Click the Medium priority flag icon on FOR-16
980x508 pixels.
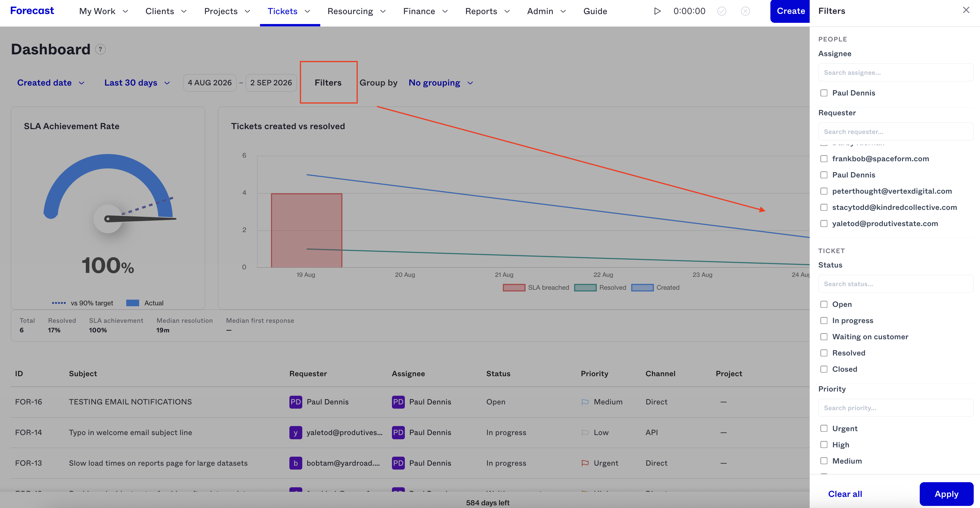pyautogui.click(x=585, y=402)
